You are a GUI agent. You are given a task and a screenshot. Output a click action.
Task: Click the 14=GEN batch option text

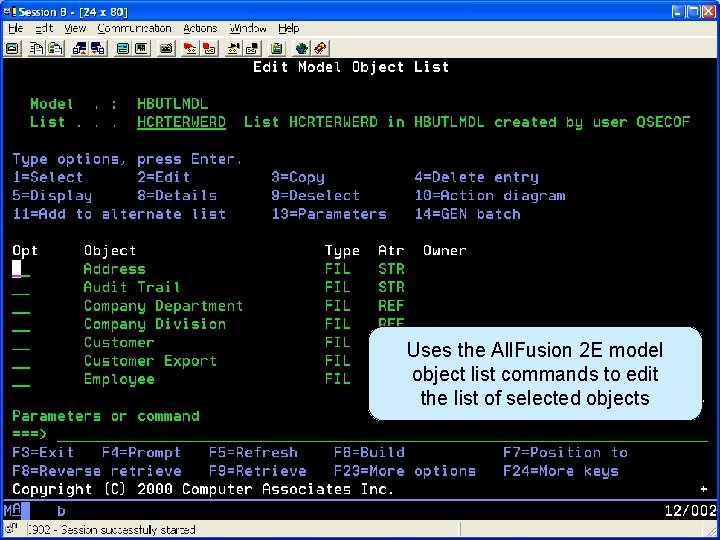point(468,214)
